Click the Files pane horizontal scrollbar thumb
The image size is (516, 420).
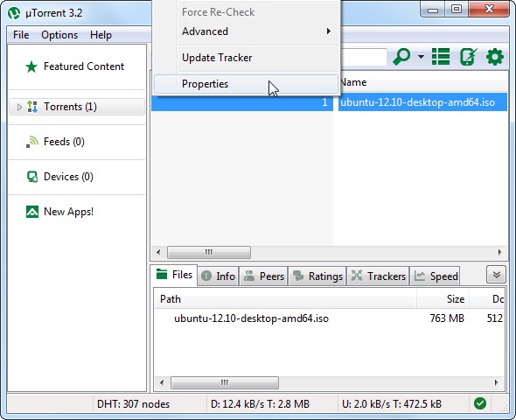(x=225, y=382)
